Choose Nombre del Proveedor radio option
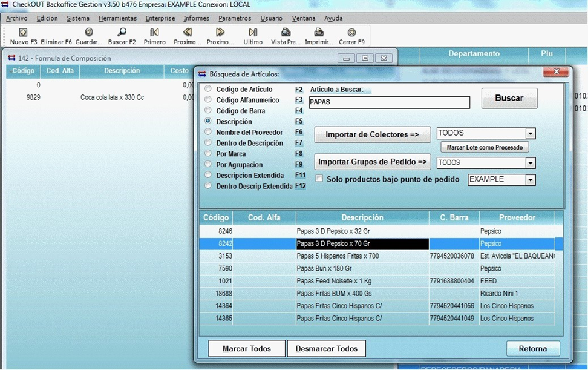 207,132
